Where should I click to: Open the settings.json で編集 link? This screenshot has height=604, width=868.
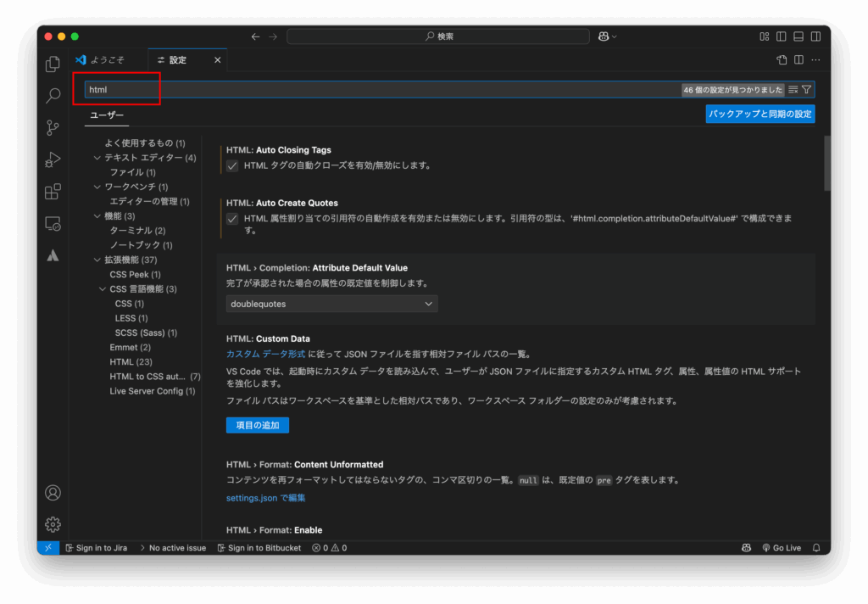click(265, 498)
